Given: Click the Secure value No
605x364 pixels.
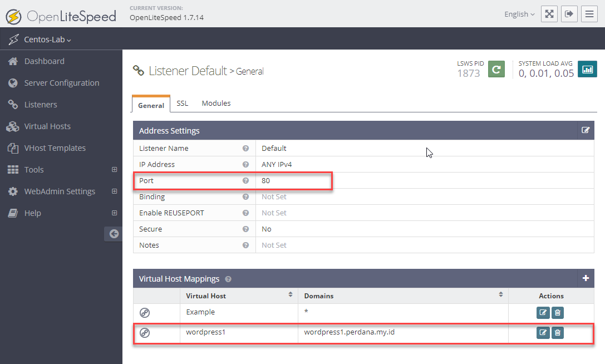Looking at the screenshot, I should [x=266, y=229].
